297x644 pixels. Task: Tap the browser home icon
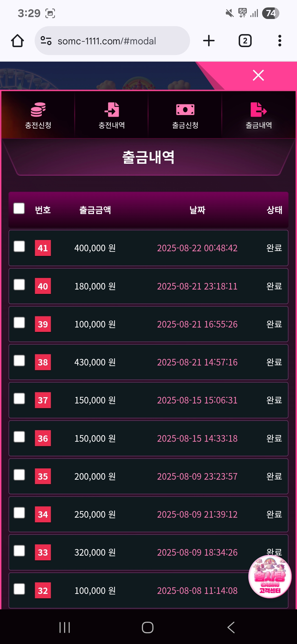17,41
